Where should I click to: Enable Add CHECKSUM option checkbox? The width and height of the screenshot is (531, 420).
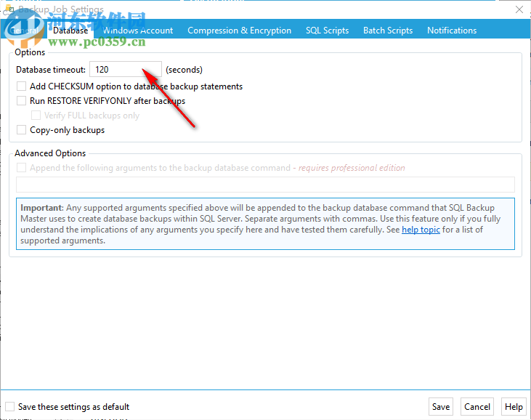point(21,86)
